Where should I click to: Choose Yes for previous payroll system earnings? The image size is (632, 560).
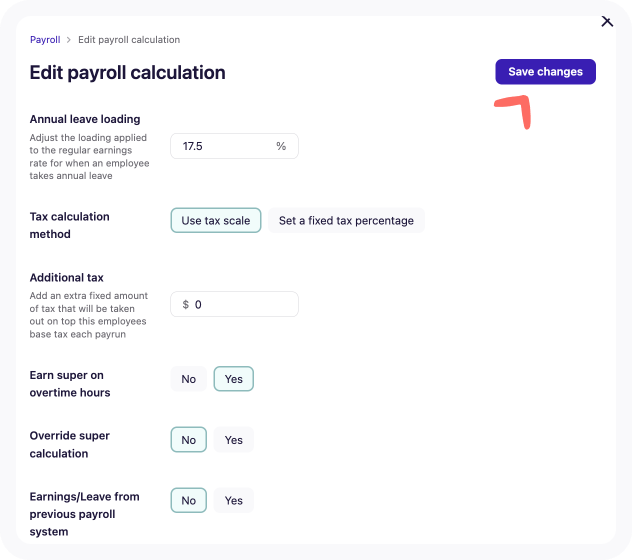click(234, 500)
